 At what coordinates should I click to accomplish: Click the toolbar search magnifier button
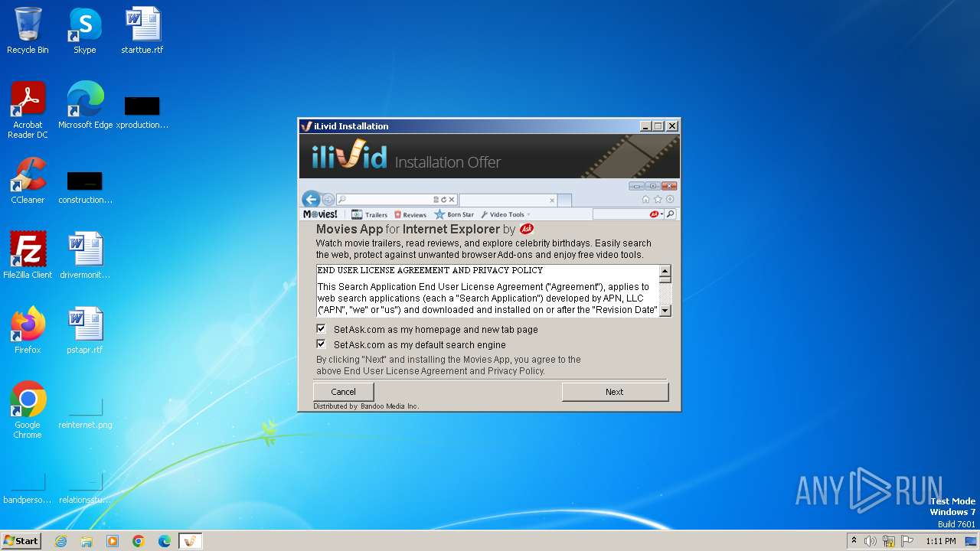(x=671, y=214)
